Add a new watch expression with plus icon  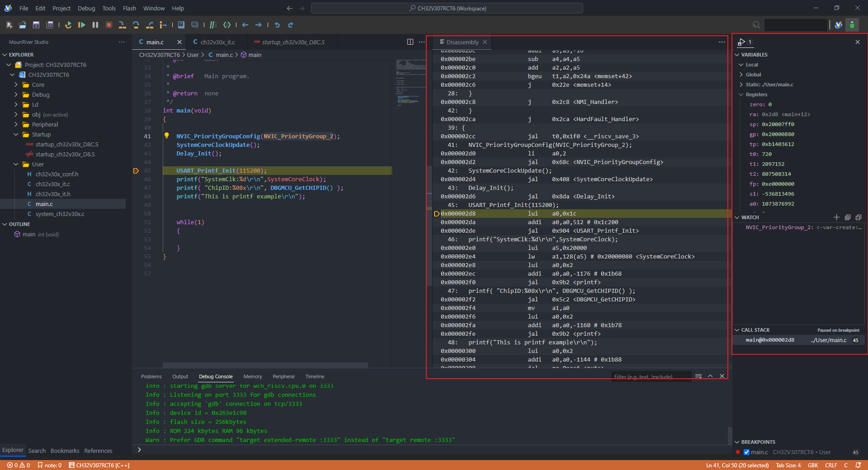pyautogui.click(x=836, y=217)
